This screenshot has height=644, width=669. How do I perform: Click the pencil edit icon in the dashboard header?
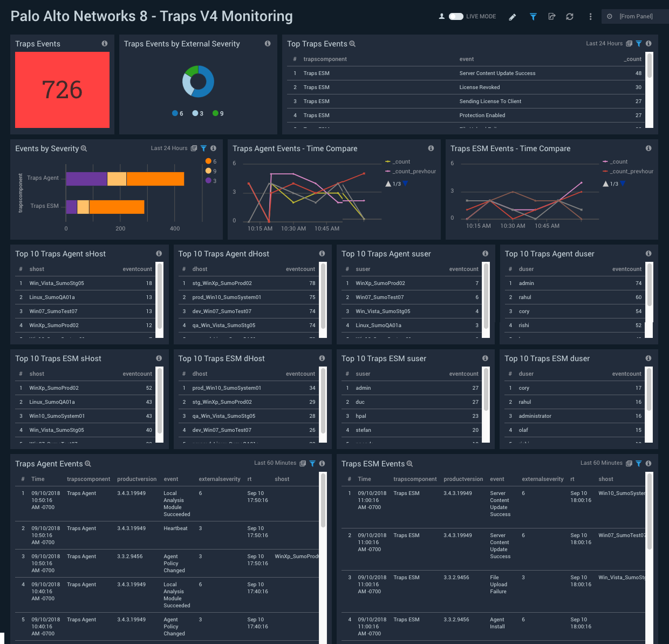pos(512,17)
